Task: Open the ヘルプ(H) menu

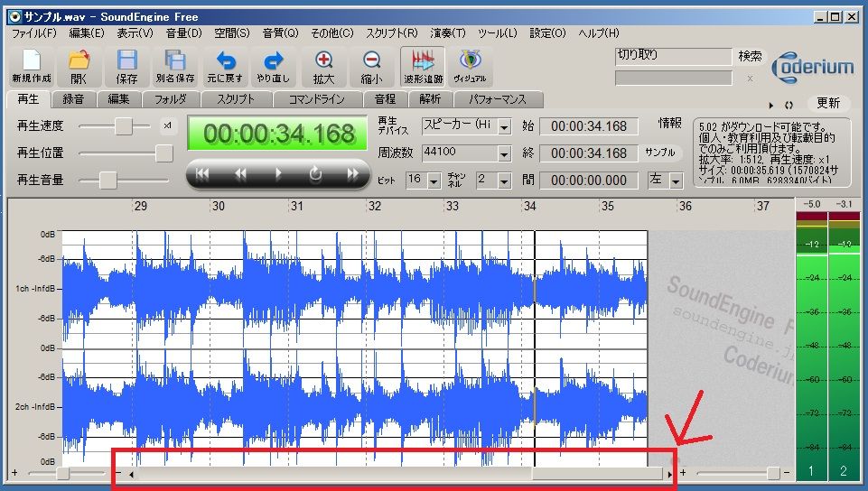Action: [x=599, y=33]
